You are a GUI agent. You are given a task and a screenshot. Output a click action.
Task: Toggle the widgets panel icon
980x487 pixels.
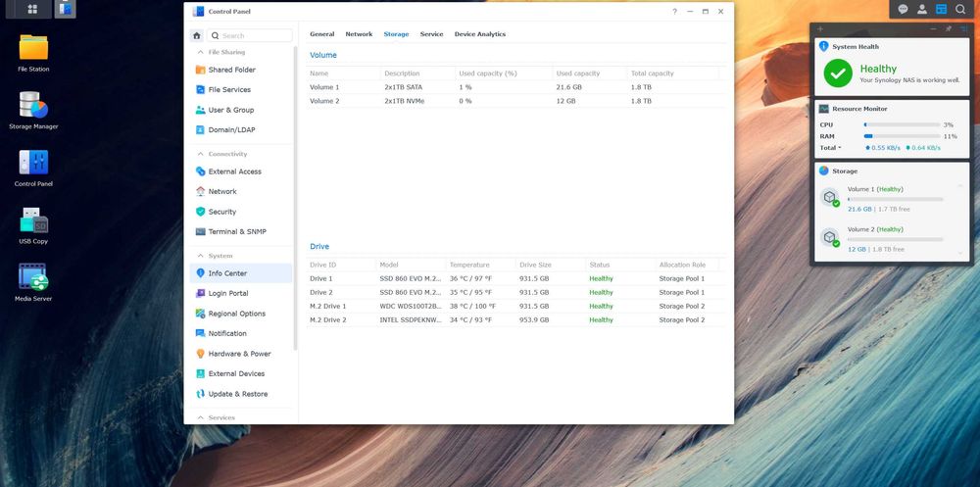[941, 9]
